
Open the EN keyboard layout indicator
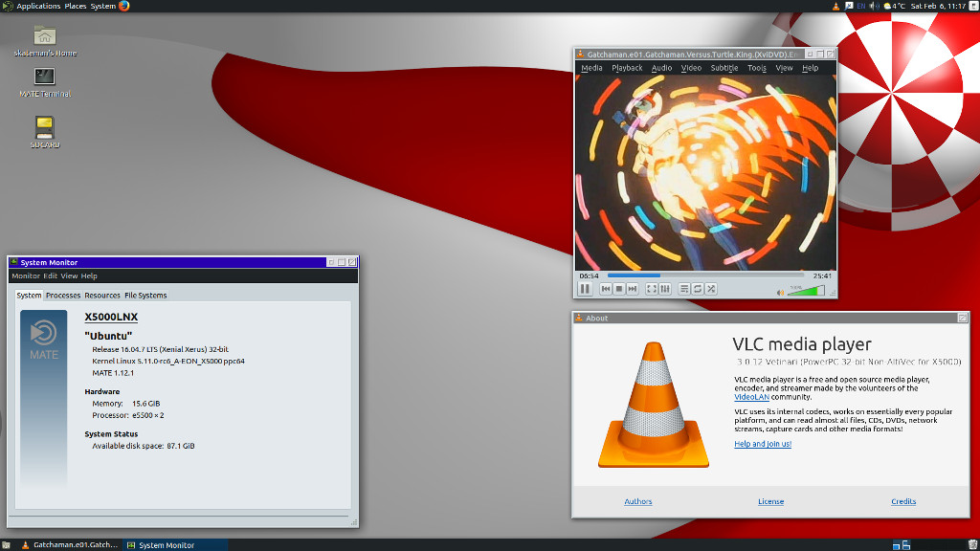(860, 6)
